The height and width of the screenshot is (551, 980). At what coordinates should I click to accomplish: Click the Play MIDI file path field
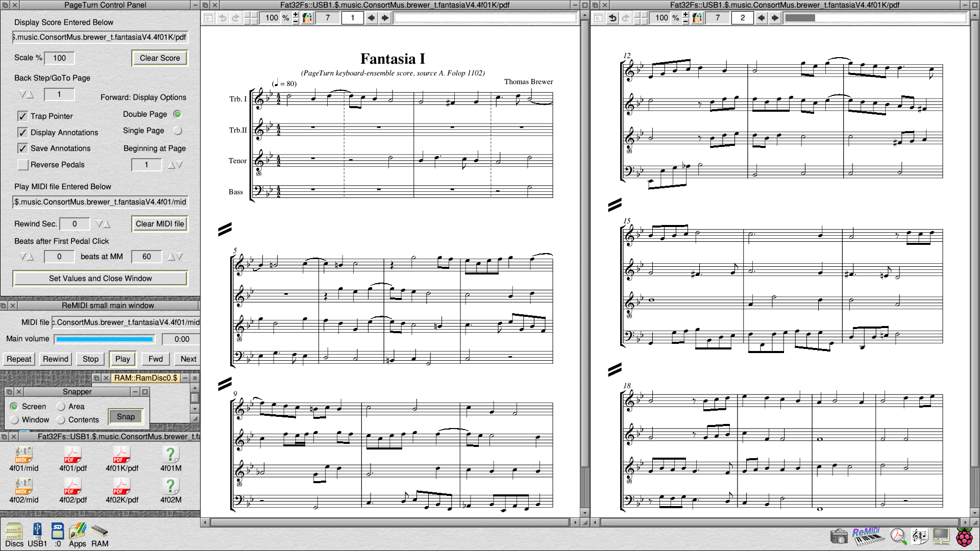pos(101,202)
